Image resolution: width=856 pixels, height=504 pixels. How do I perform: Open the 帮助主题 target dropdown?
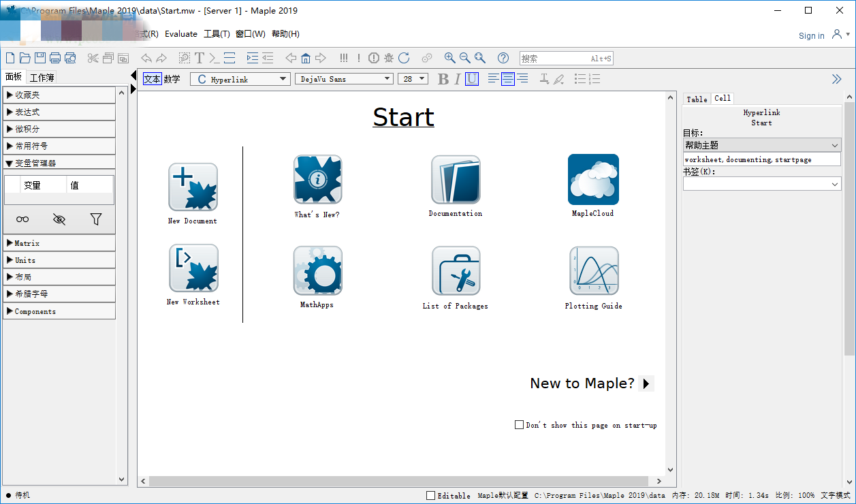click(x=762, y=145)
